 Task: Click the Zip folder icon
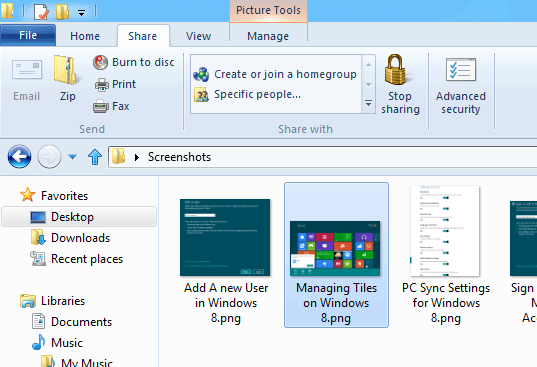tap(66, 70)
